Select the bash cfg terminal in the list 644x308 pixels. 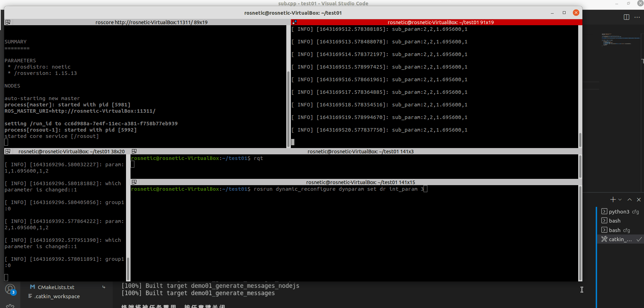tap(621, 230)
